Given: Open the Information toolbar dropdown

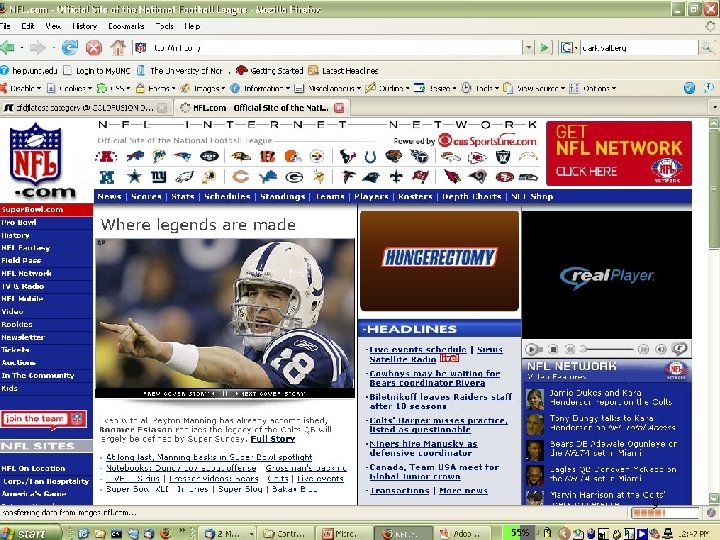Looking at the screenshot, I should (x=260, y=88).
